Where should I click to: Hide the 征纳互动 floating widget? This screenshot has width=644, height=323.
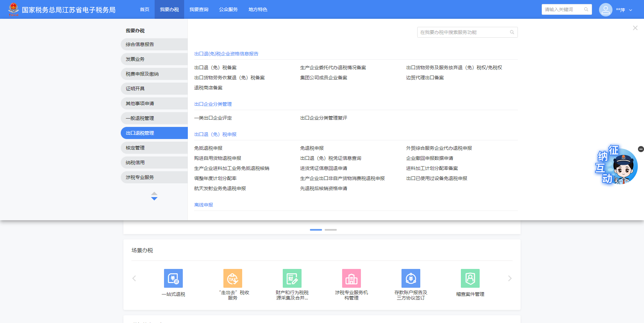(641, 149)
